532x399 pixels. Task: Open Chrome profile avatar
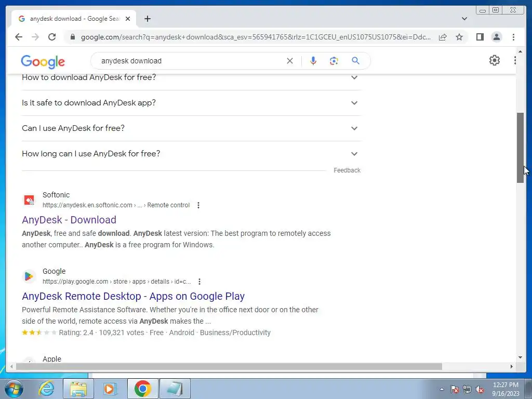click(x=496, y=37)
